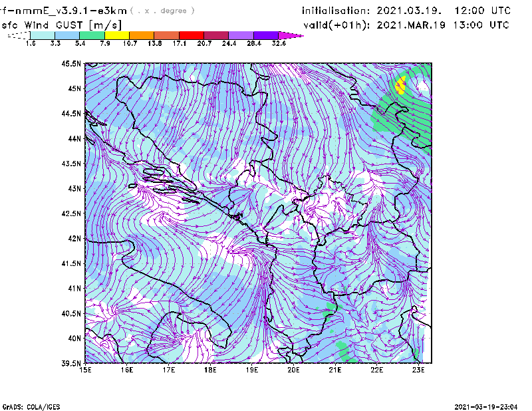Click the yellow gust patch on map
The height and width of the screenshot is (411, 532).
[x=401, y=85]
